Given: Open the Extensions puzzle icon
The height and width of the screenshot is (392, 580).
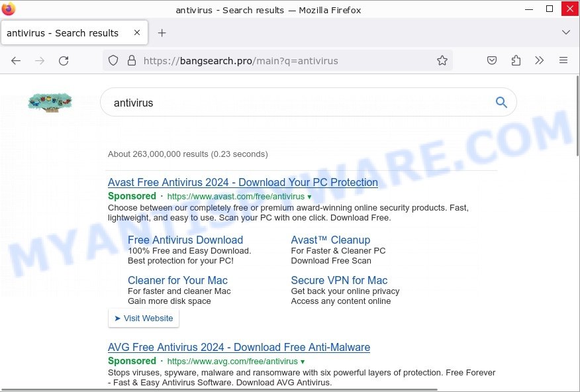Looking at the screenshot, I should click(x=516, y=60).
